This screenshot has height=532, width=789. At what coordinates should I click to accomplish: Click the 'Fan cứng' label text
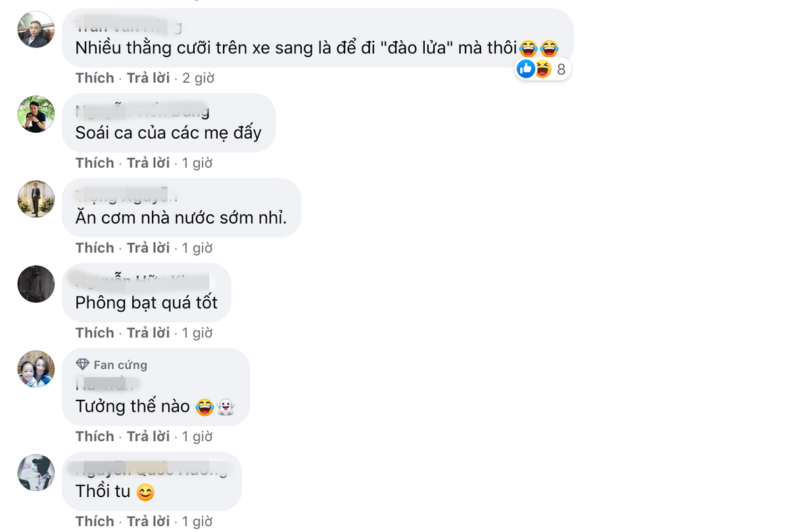tap(120, 364)
